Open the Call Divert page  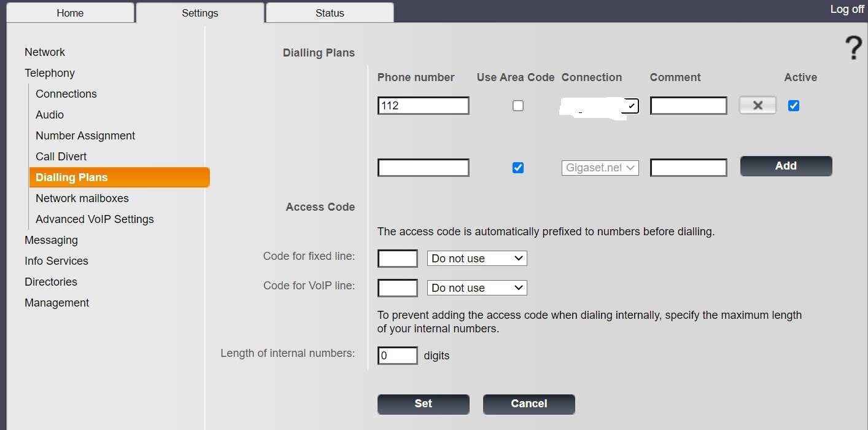tap(61, 157)
